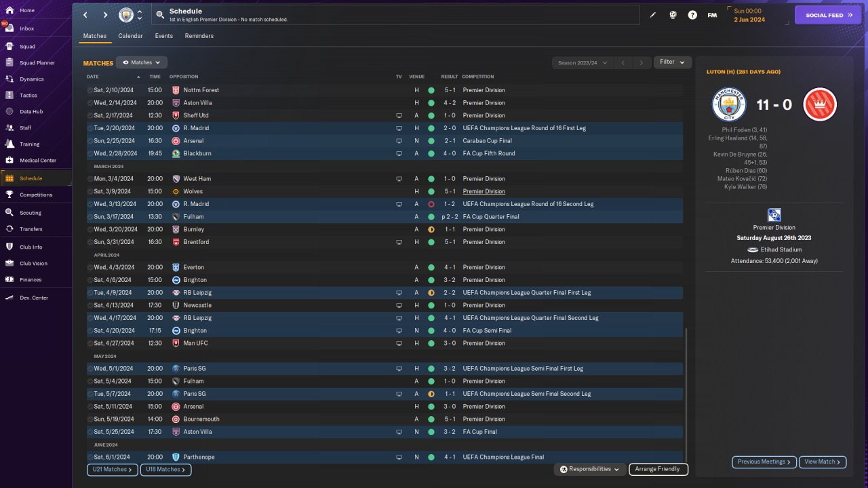
Task: Click the '5 - 1' result in Bournemouth row
Action: [x=451, y=420]
